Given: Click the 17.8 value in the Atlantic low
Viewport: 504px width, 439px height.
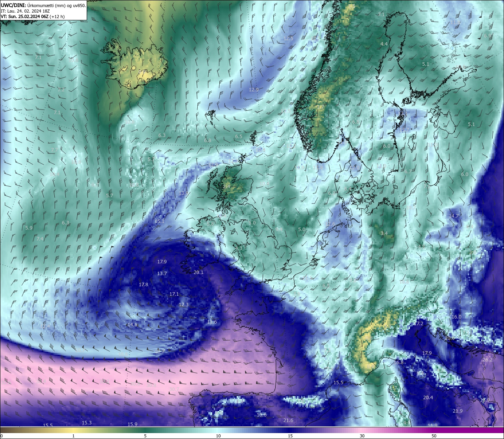Looking at the screenshot, I should [x=143, y=285].
